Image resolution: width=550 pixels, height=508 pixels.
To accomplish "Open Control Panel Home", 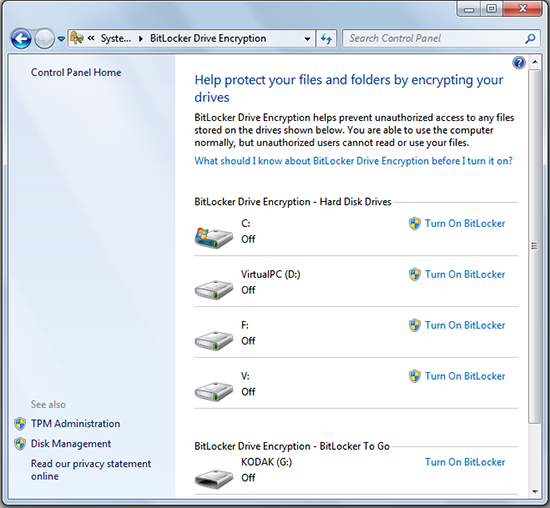I will click(76, 72).
